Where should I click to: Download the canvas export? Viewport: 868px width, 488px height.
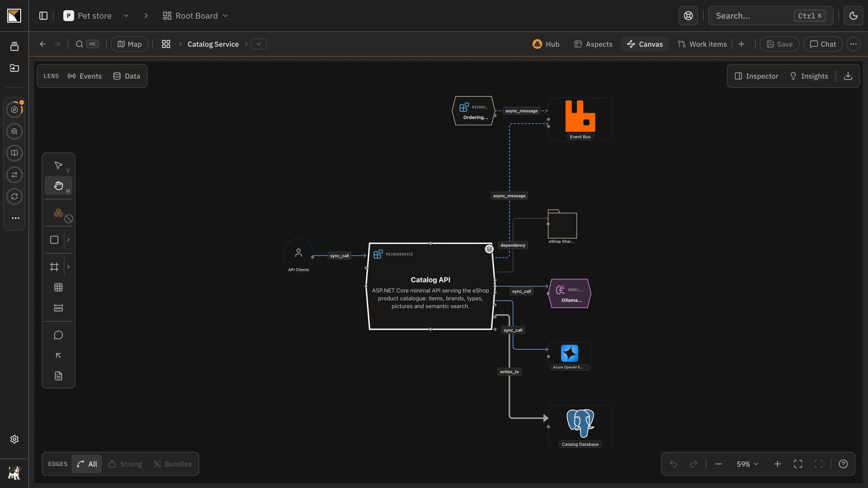point(848,76)
